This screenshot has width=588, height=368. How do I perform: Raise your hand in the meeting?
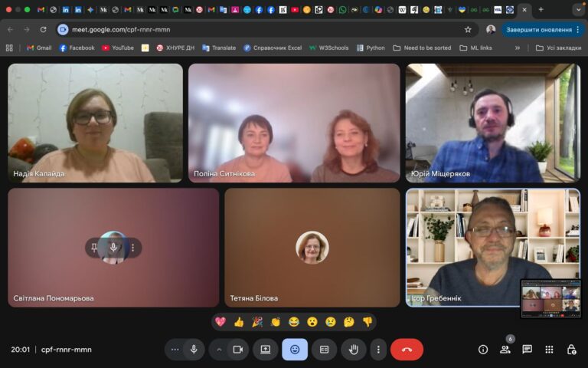353,350
